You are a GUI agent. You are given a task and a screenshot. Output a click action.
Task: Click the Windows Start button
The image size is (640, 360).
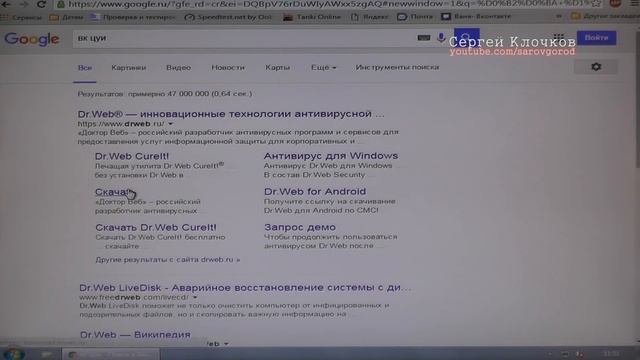pyautogui.click(x=13, y=353)
